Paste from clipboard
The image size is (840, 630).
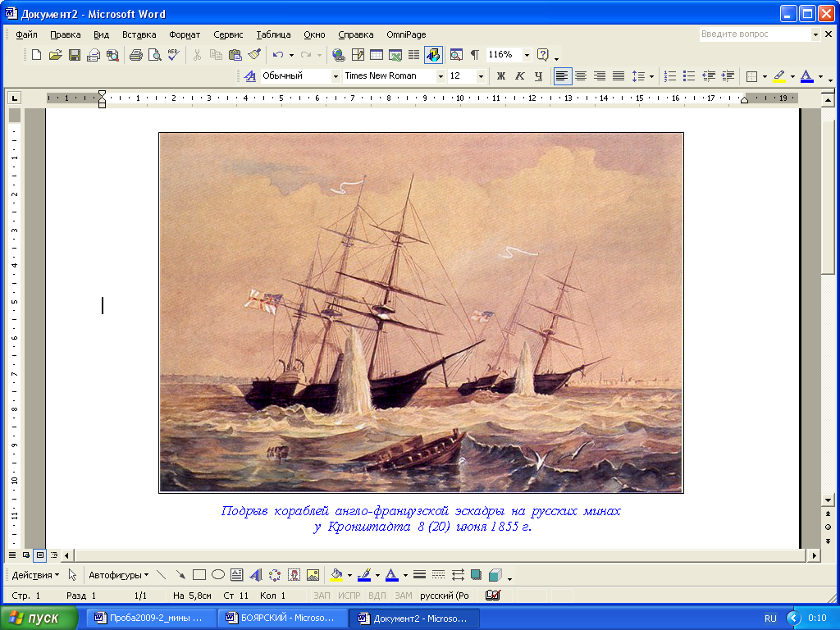click(235, 55)
